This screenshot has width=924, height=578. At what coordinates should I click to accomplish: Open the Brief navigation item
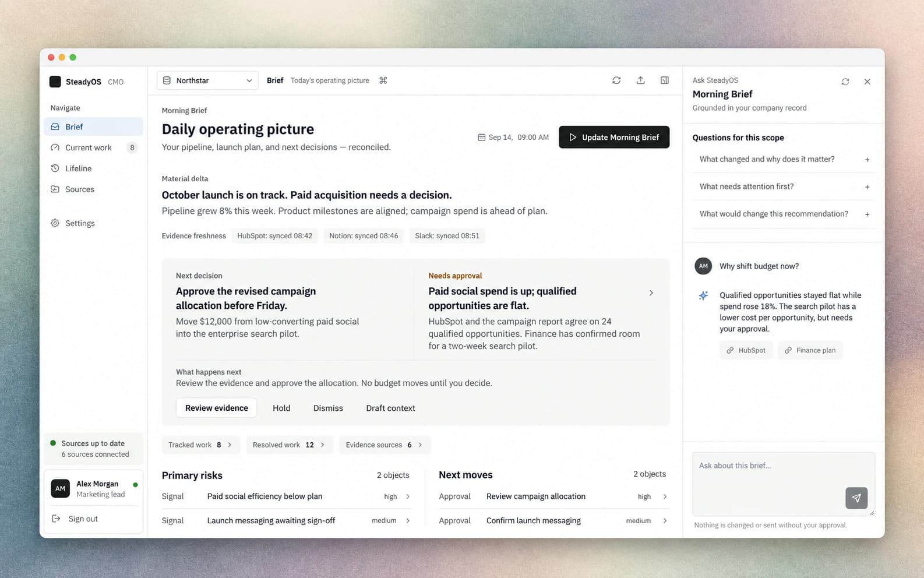[x=93, y=126]
